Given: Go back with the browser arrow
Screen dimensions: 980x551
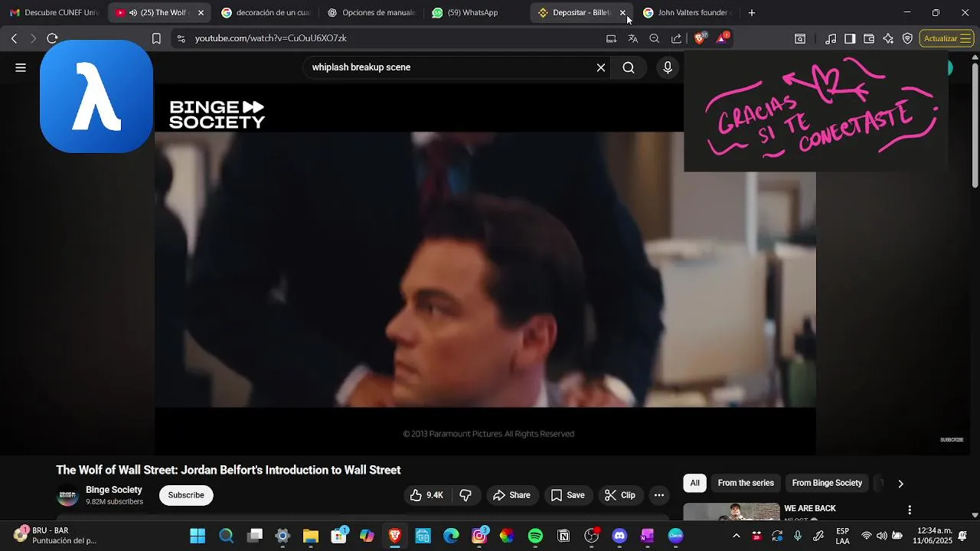Looking at the screenshot, I should click(14, 38).
